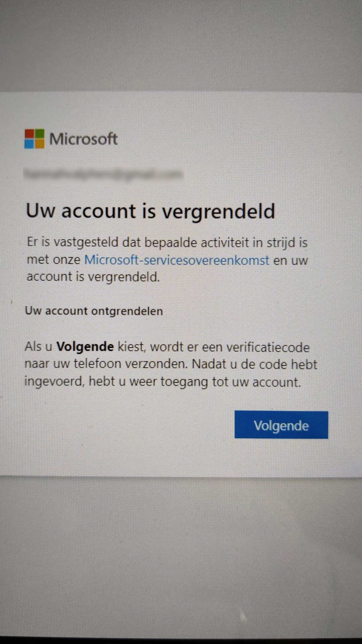
Task: Click the Microsoft four-square logo
Action: [34, 139]
